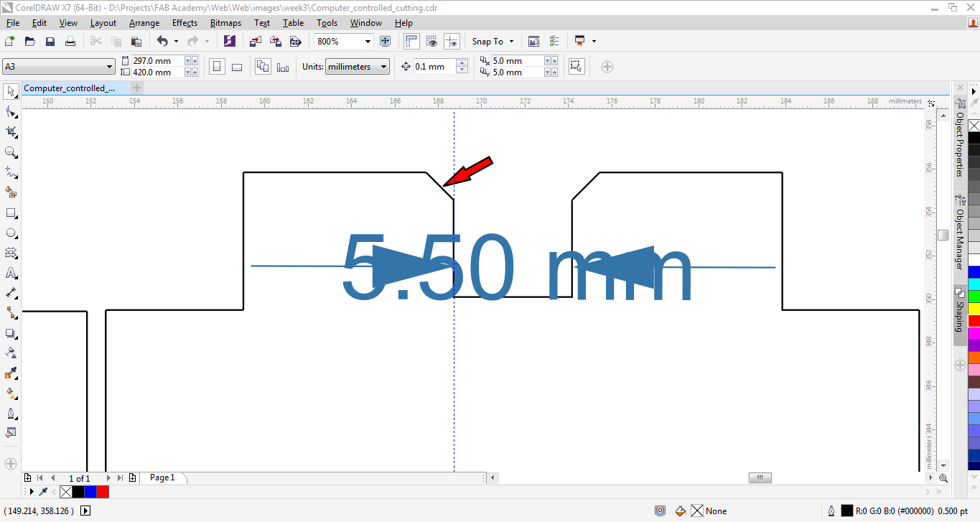
Task: Choose the Smart Fill tool
Action: (x=11, y=192)
